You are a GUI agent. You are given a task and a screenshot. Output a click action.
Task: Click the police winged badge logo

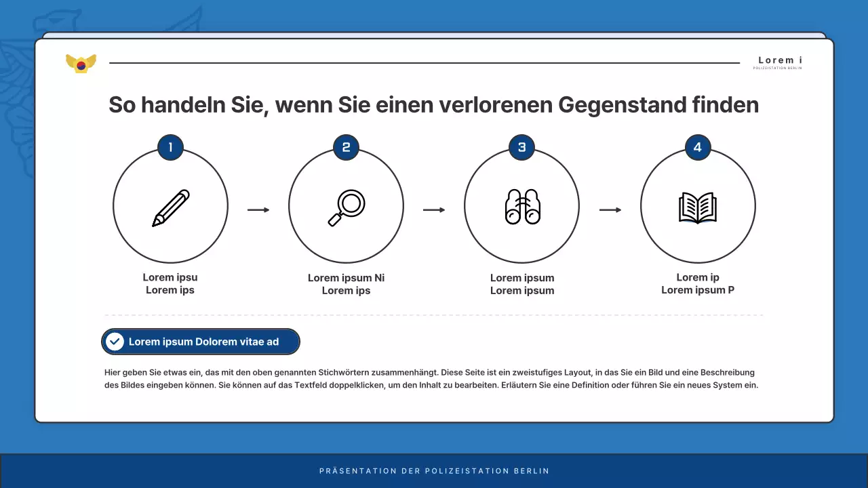pyautogui.click(x=81, y=62)
